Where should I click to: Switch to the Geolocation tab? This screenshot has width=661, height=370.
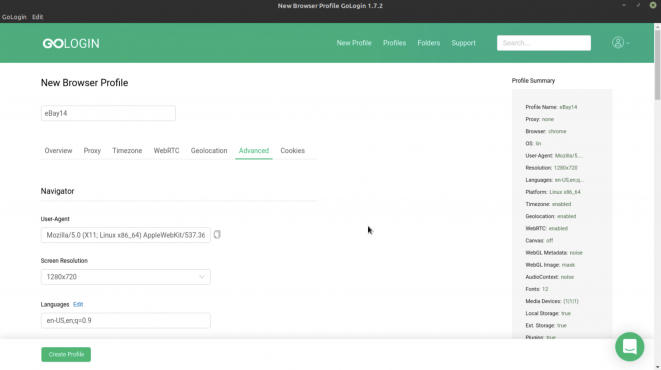point(209,150)
